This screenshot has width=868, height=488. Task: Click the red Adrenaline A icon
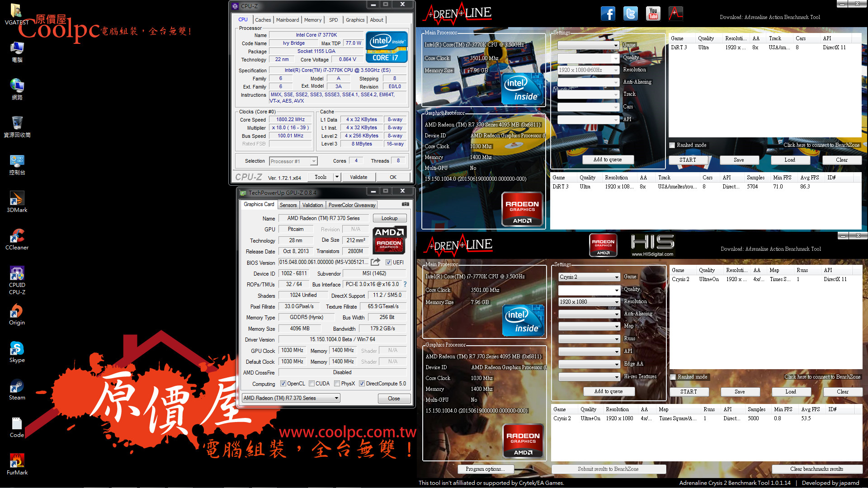675,14
